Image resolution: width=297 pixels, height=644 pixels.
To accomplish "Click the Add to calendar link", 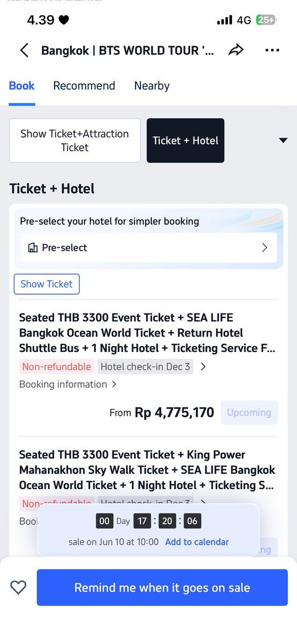I will (x=197, y=542).
